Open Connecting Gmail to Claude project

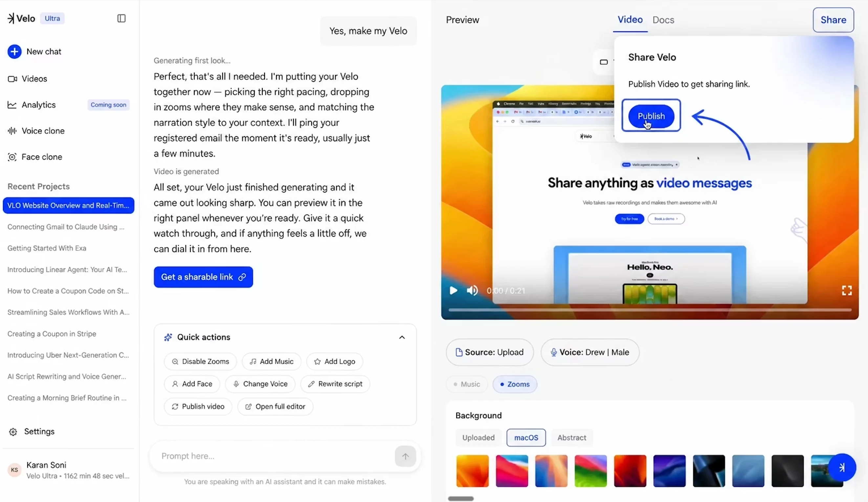tap(66, 227)
